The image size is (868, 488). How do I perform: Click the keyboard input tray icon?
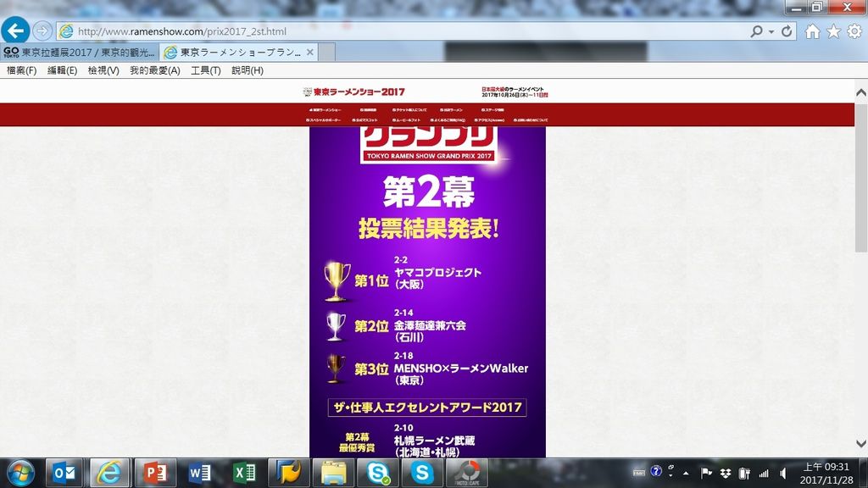click(x=639, y=473)
